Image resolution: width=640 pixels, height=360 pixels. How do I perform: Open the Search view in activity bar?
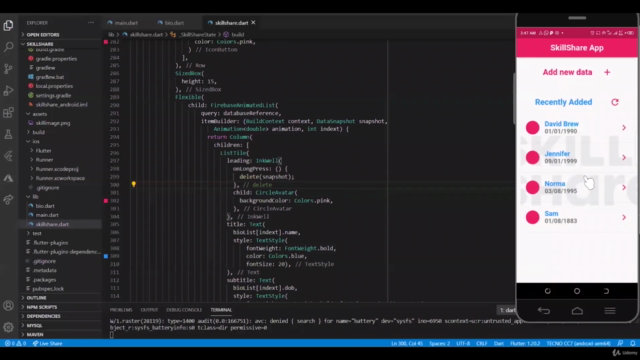[8, 47]
